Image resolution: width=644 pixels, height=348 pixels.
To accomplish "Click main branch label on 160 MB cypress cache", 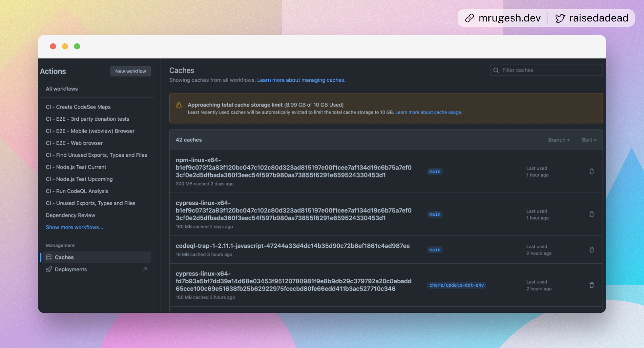I will click(x=435, y=215).
